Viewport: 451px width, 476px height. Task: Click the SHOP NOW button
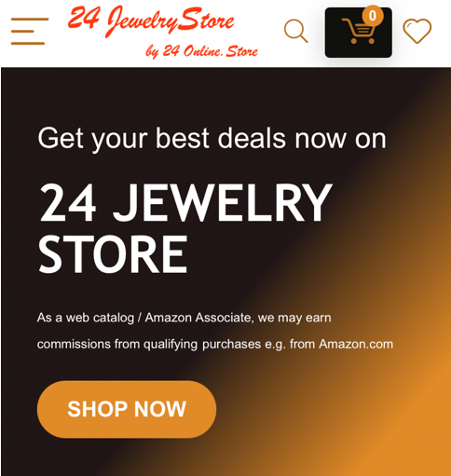(127, 409)
